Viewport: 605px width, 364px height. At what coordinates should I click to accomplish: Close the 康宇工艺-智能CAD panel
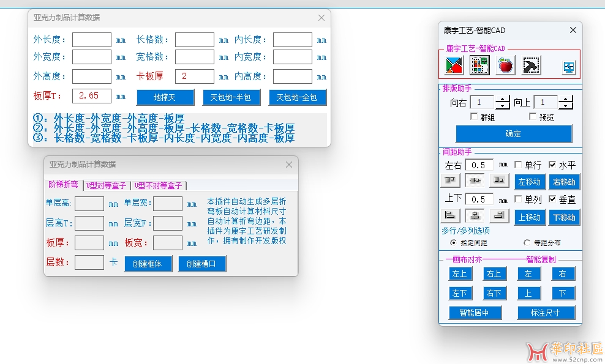573,30
